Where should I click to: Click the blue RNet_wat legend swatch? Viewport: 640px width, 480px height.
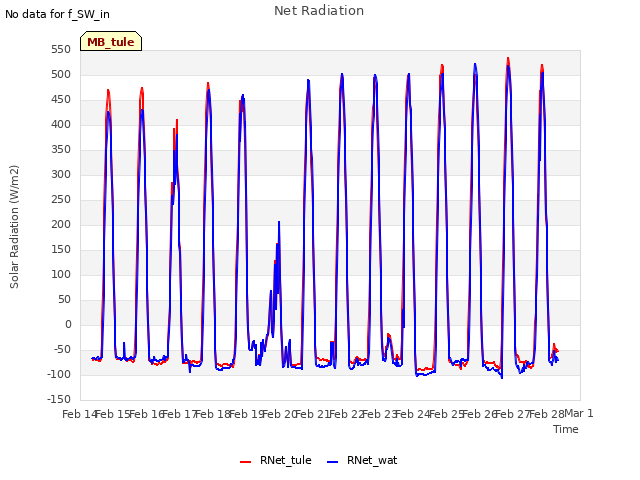point(333,462)
